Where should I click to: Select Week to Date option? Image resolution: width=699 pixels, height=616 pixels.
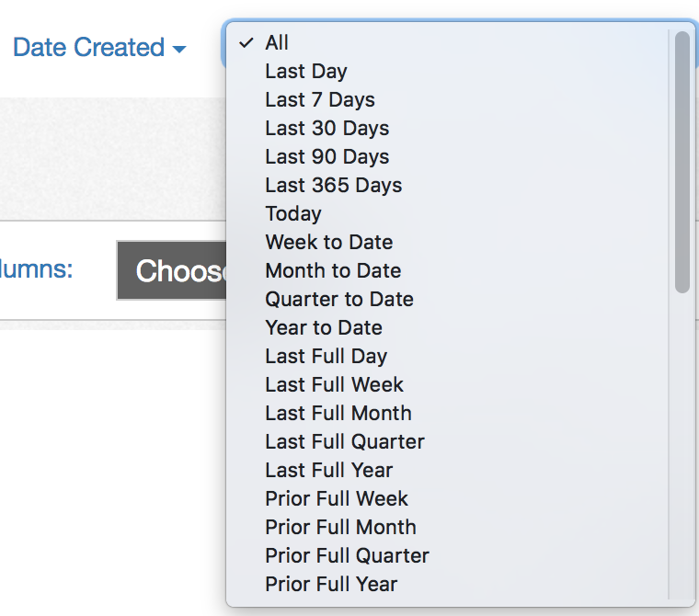click(329, 242)
